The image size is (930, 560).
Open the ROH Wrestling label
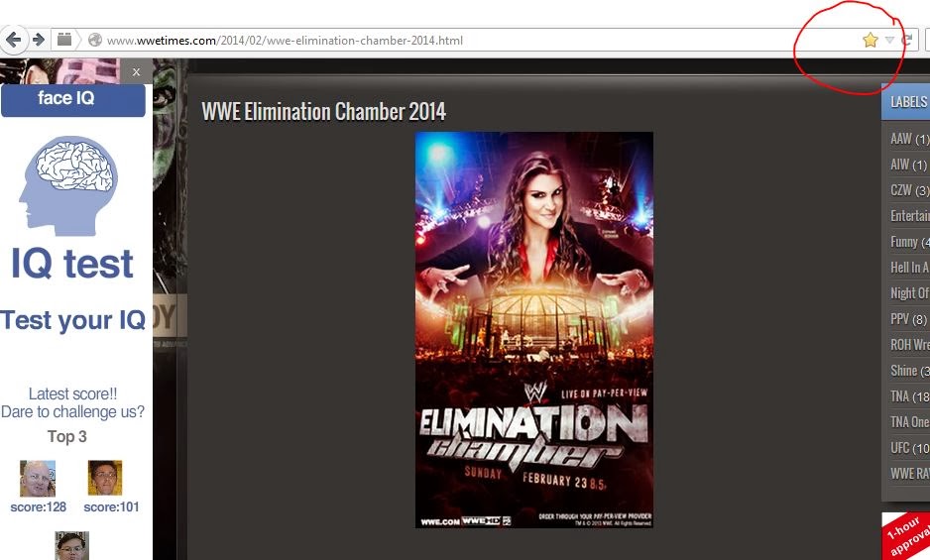click(x=910, y=345)
